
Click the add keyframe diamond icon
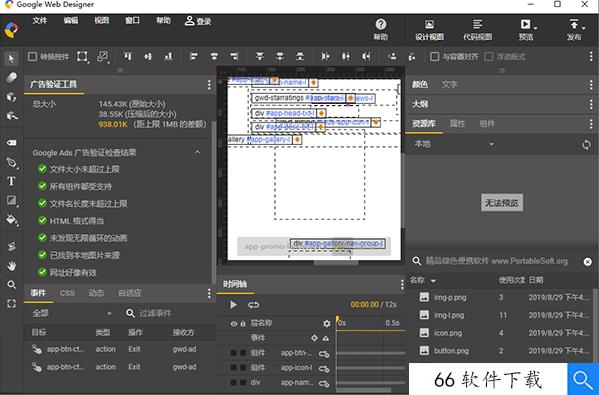click(314, 338)
